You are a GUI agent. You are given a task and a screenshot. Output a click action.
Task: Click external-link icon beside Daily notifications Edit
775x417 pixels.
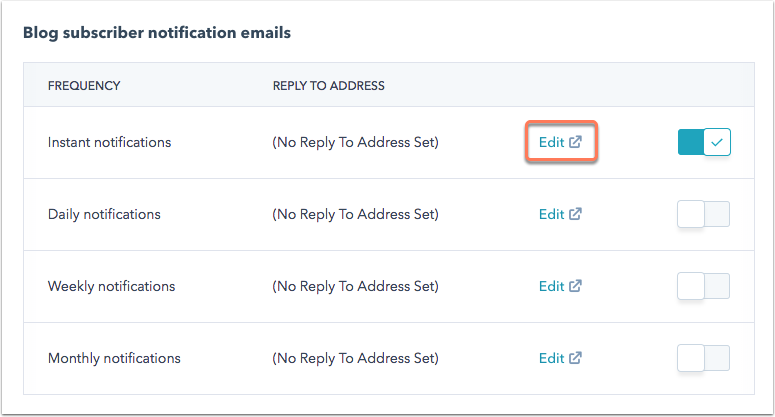pyautogui.click(x=575, y=214)
